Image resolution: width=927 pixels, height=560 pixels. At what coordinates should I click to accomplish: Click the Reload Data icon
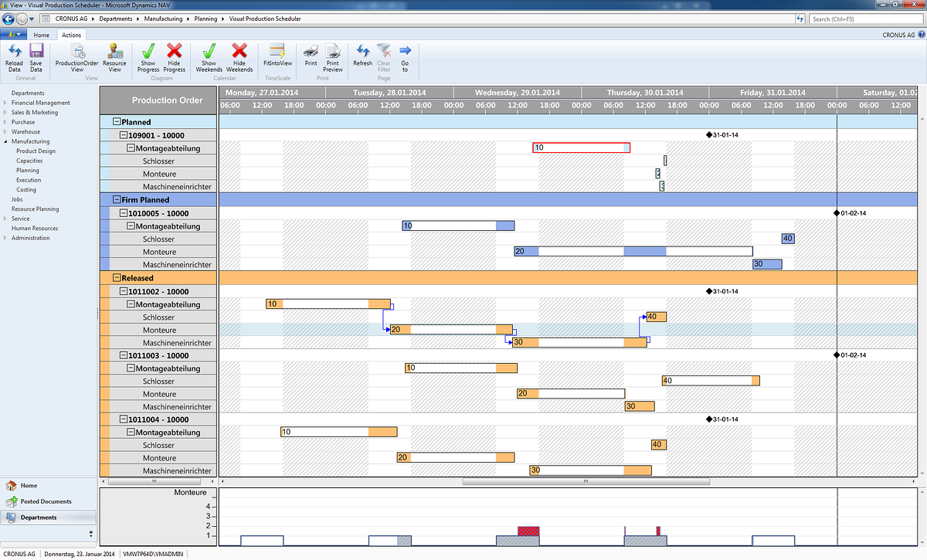[14, 56]
